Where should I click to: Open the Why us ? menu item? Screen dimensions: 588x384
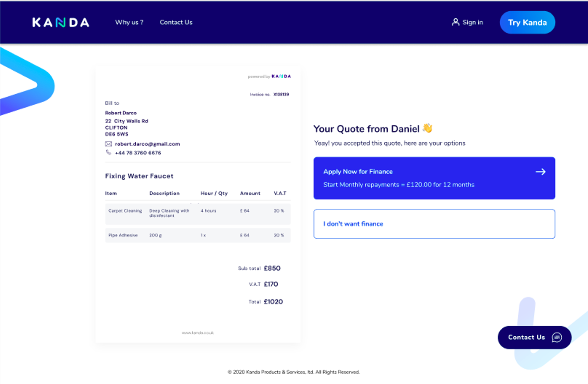(x=129, y=22)
